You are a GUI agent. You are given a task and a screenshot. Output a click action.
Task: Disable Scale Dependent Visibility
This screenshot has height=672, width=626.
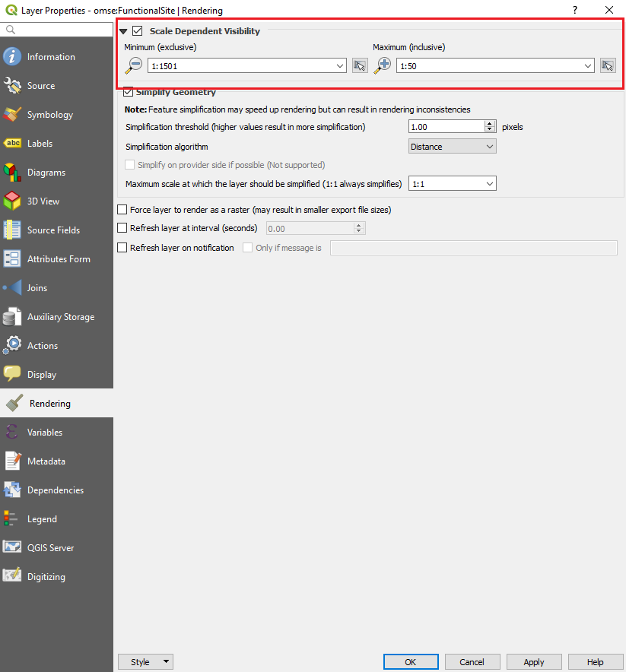[x=138, y=31]
